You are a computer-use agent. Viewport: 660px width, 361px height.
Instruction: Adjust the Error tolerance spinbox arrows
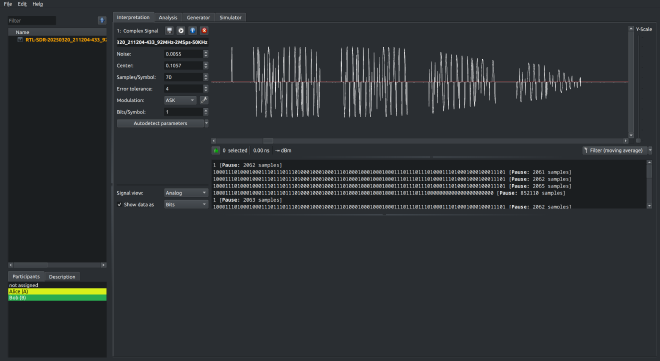[205, 89]
